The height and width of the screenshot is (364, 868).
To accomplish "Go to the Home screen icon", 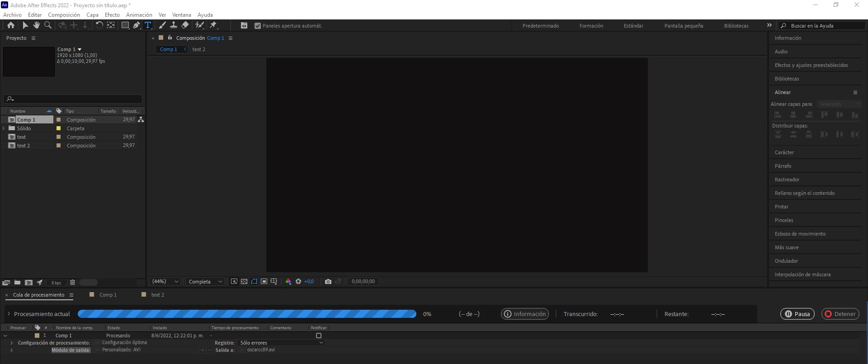I will coord(11,25).
